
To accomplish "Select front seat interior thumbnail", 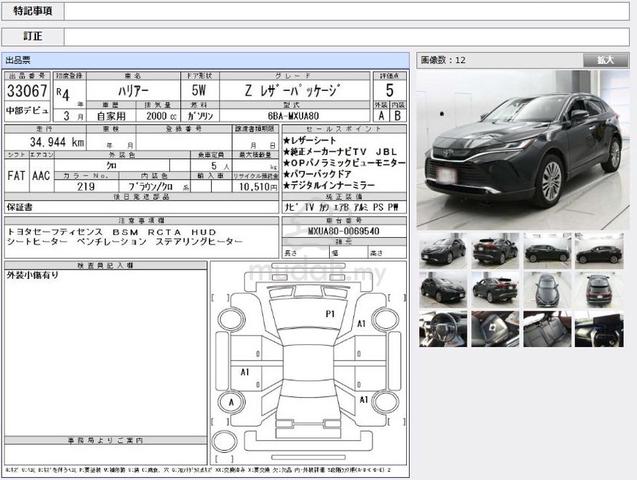I will 495,329.
